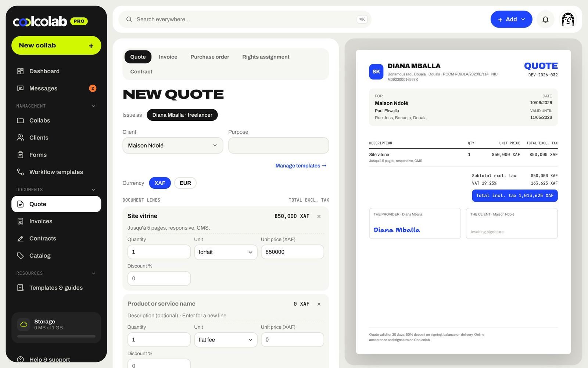Image resolution: width=588 pixels, height=368 pixels.
Task: Open Clients people icon
Action: click(21, 138)
